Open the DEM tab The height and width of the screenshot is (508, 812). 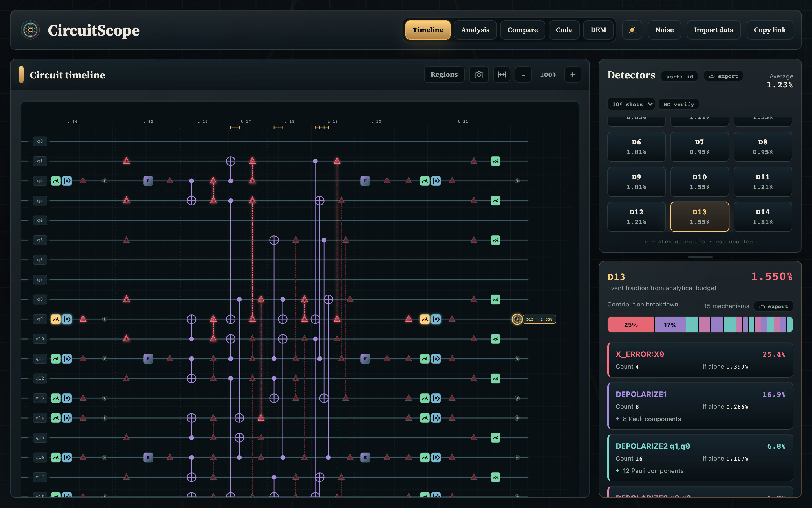(598, 30)
